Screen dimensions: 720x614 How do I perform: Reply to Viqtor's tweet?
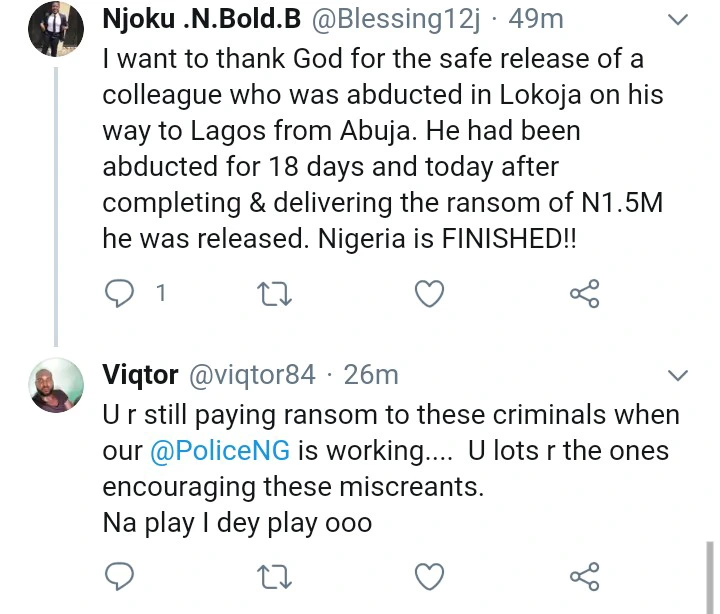coord(120,576)
